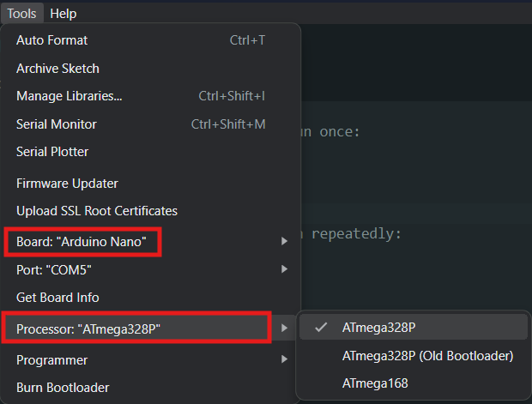The height and width of the screenshot is (404, 532).
Task: Choose Archive Sketch from the menu
Action: point(57,69)
